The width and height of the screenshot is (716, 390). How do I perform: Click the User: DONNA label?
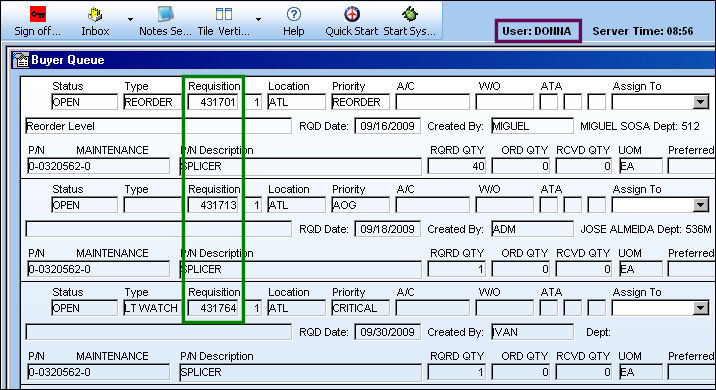pyautogui.click(x=537, y=31)
